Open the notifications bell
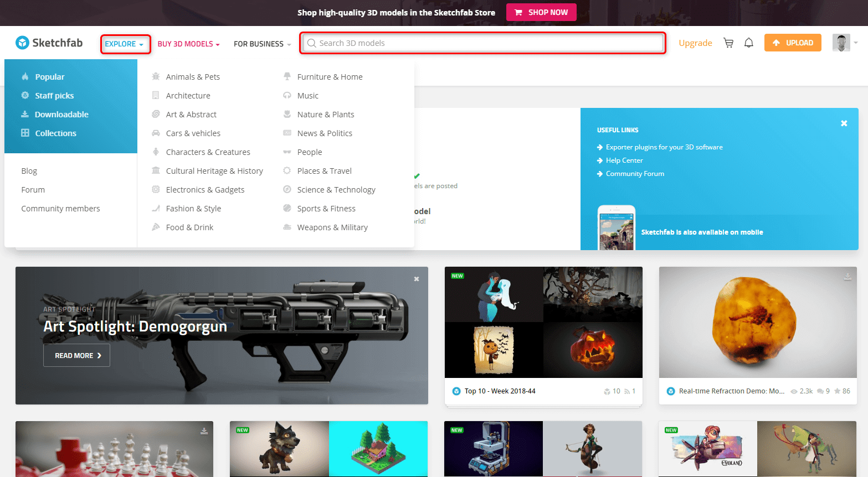The height and width of the screenshot is (477, 868). [x=749, y=43]
